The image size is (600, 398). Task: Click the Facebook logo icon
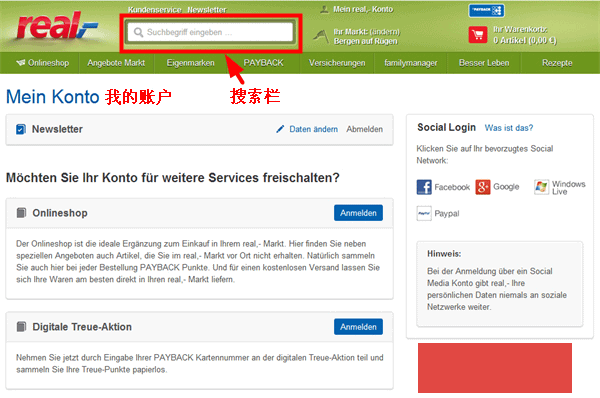point(424,187)
